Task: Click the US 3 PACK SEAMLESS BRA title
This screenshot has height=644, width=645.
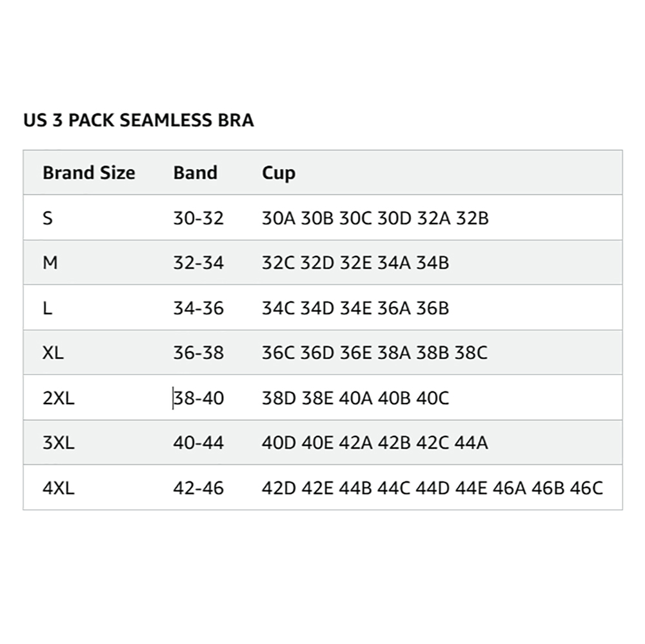Action: pos(139,121)
